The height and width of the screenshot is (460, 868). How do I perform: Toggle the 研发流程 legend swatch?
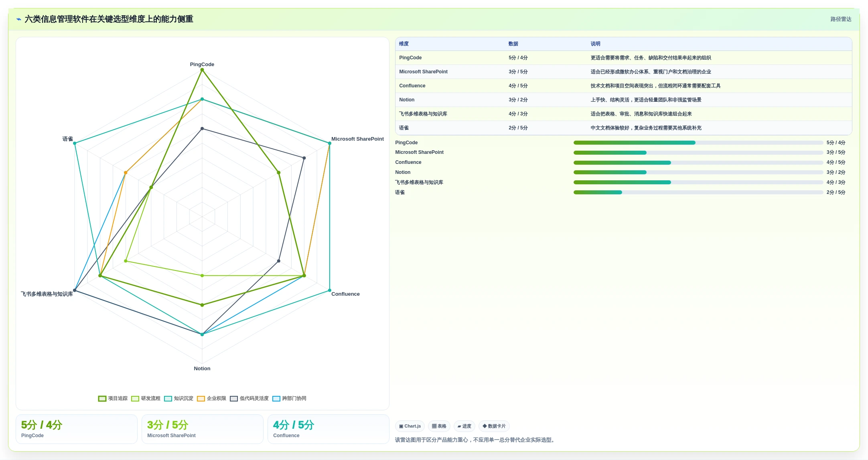pos(135,399)
